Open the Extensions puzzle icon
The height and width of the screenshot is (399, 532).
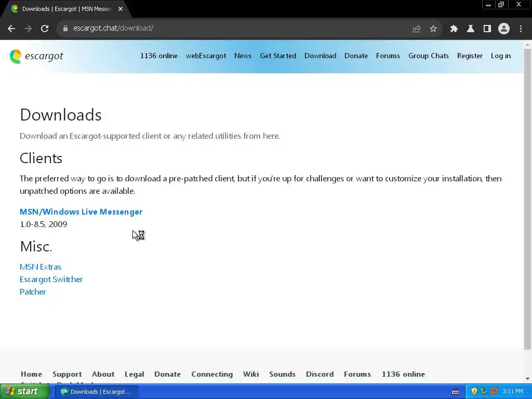(x=454, y=29)
